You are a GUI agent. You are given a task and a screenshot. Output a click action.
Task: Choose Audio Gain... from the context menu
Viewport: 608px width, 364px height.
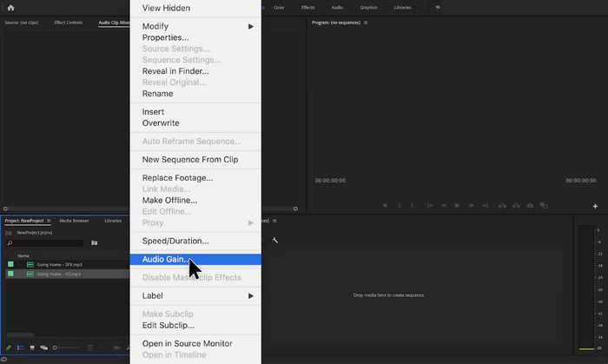195,260
